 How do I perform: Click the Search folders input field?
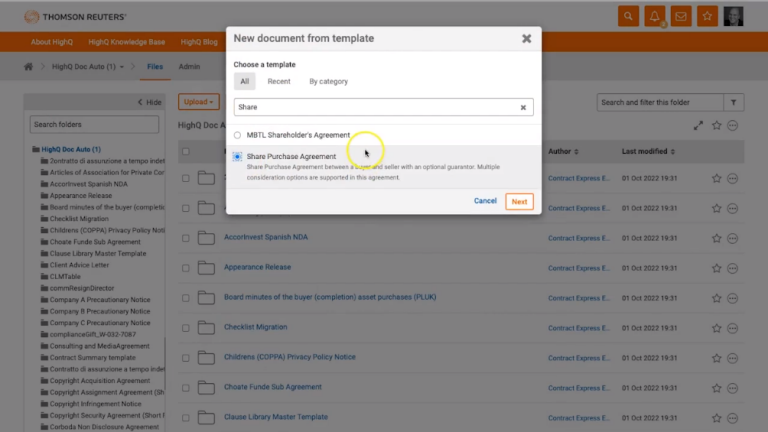[x=95, y=125]
